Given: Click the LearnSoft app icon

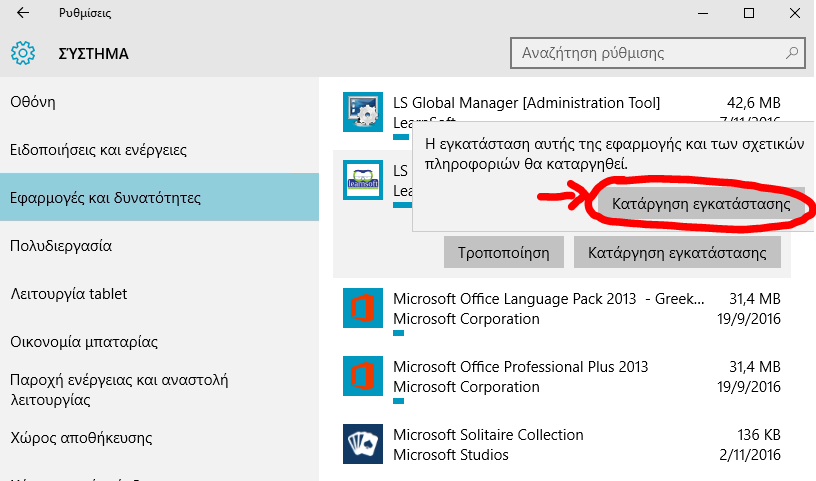Looking at the screenshot, I should (362, 181).
